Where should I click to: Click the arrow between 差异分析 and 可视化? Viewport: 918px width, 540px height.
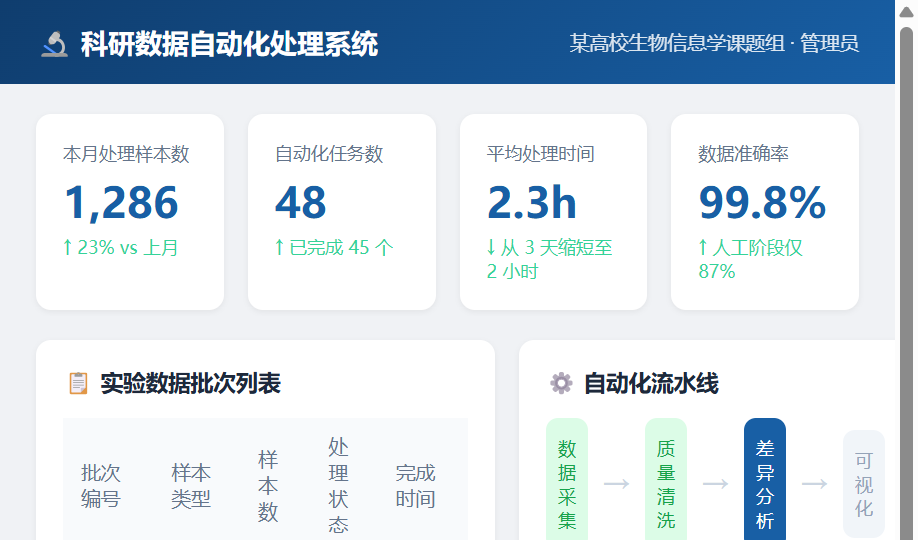click(814, 484)
